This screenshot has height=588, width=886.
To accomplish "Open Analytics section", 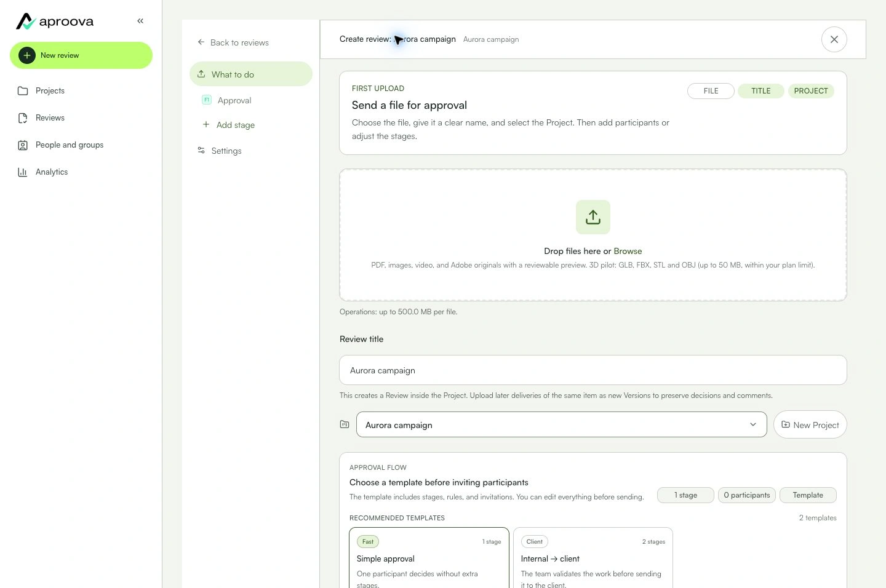I will 81,172.
